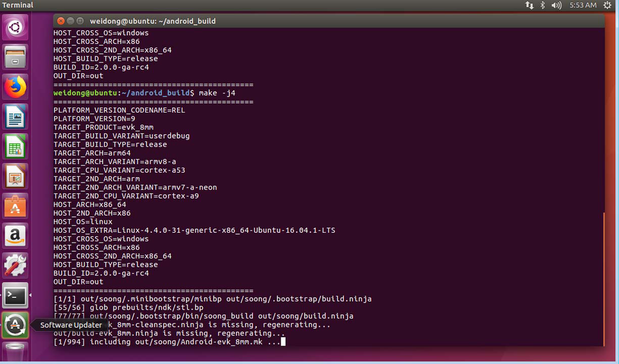Open the session gear menu
Image resolution: width=619 pixels, height=364 pixels.
click(607, 5)
